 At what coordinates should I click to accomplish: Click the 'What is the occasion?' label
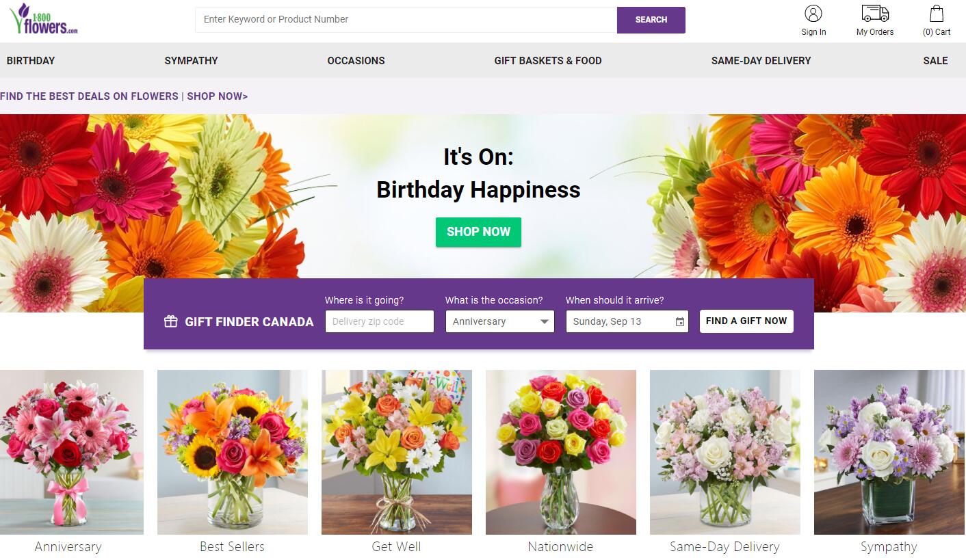tap(494, 300)
